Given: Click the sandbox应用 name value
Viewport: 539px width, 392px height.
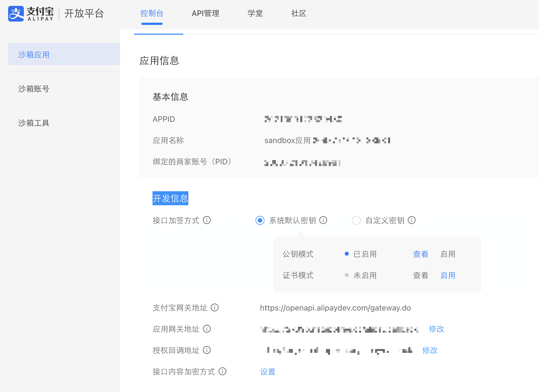Looking at the screenshot, I should pyautogui.click(x=327, y=140).
